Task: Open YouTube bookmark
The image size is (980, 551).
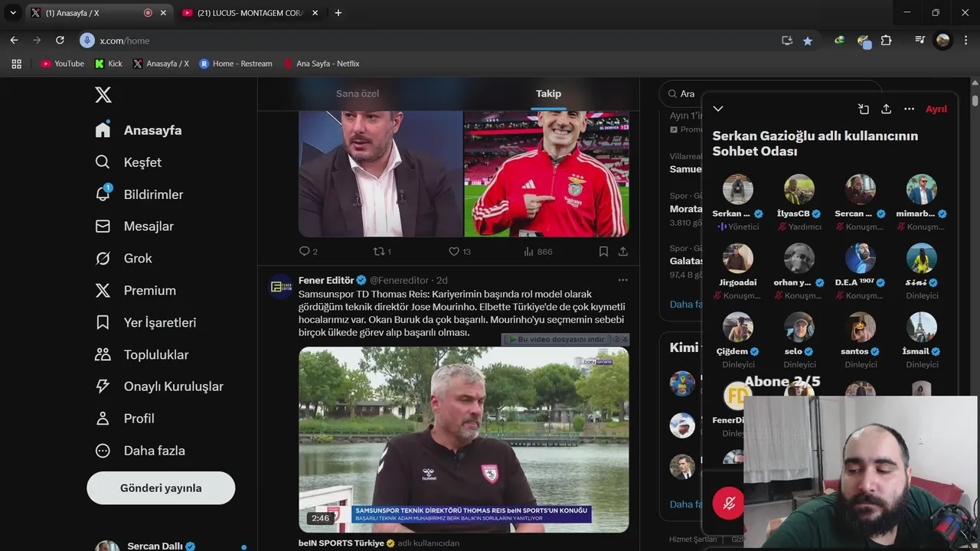Action: coord(62,64)
